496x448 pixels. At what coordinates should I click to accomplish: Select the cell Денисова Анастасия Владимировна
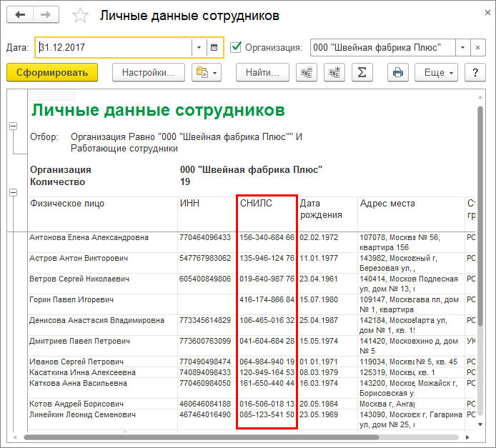tap(102, 325)
